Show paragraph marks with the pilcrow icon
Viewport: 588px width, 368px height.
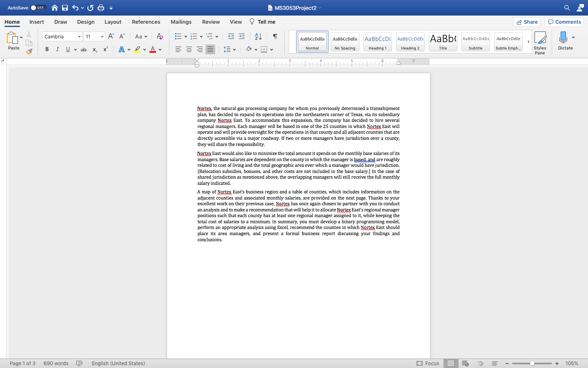(x=275, y=36)
